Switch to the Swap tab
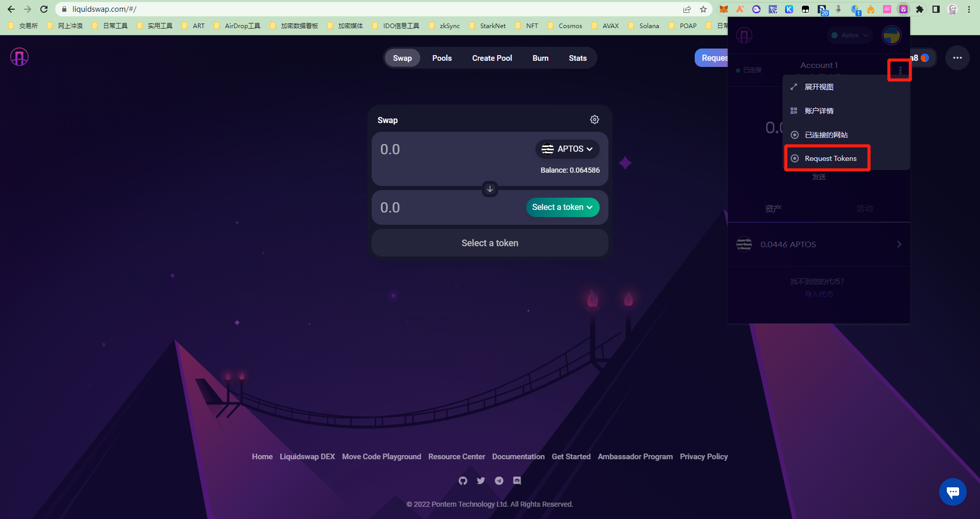This screenshot has width=980, height=519. (402, 58)
